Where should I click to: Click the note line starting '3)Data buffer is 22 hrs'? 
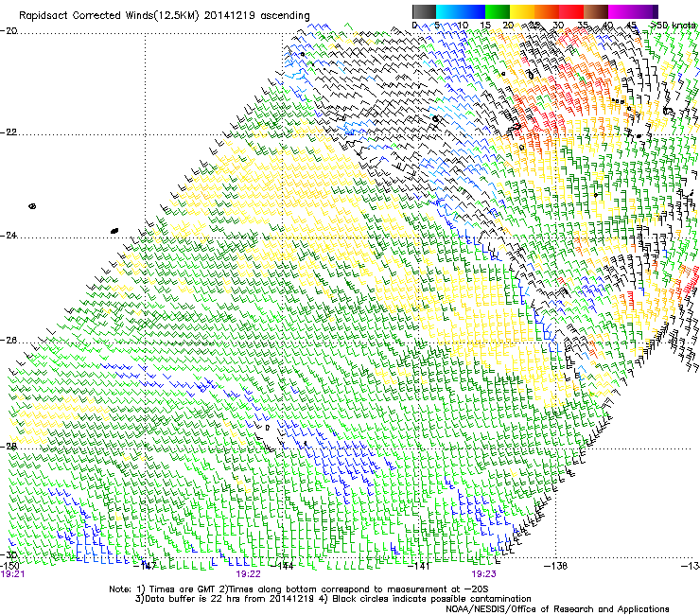(x=333, y=599)
